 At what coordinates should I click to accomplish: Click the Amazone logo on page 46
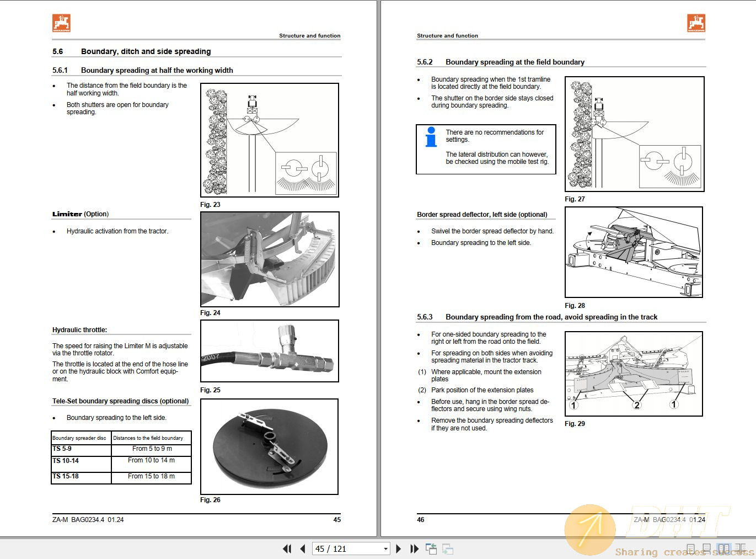(696, 23)
